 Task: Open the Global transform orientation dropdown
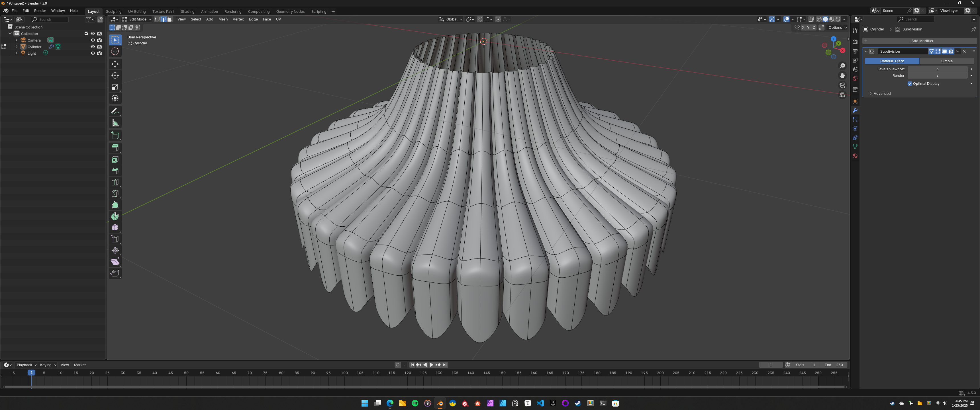click(451, 19)
